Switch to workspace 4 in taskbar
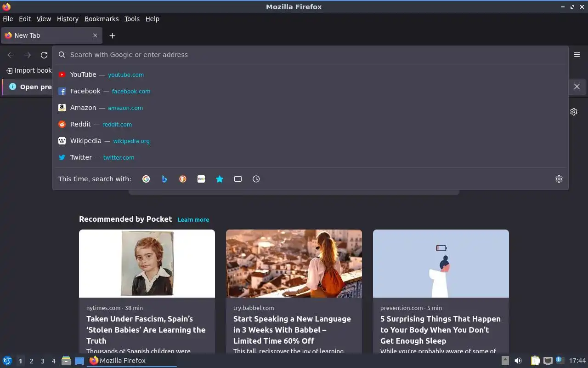This screenshot has width=588, height=368. point(53,361)
